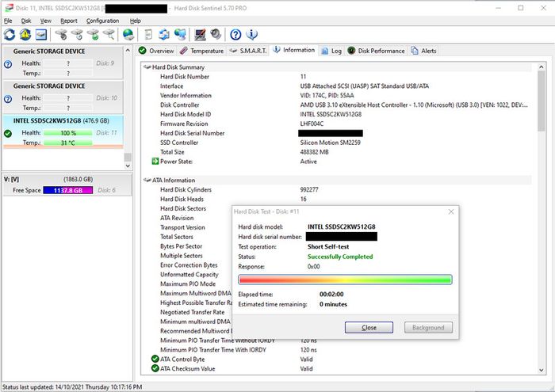Open help via blue question mark icon
This screenshot has width=555, height=392.
pos(235,34)
